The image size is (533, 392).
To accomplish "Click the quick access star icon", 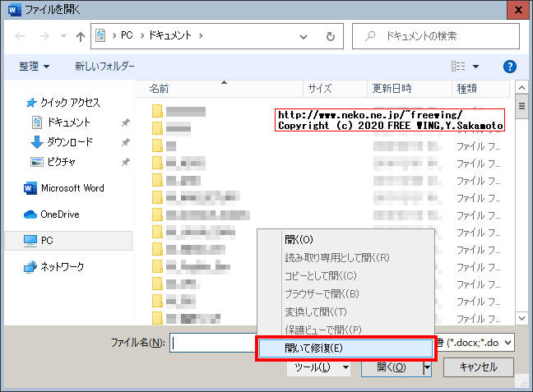I will (31, 102).
